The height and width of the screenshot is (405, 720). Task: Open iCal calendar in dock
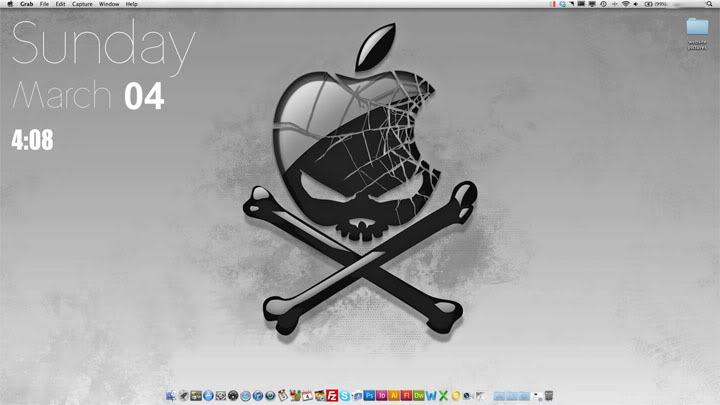tap(307, 395)
